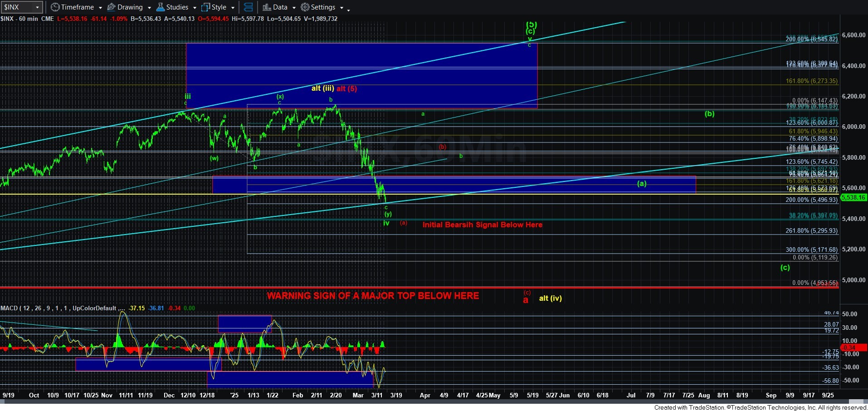
Task: Click the 6,600.00 price axis label
Action: coord(853,35)
